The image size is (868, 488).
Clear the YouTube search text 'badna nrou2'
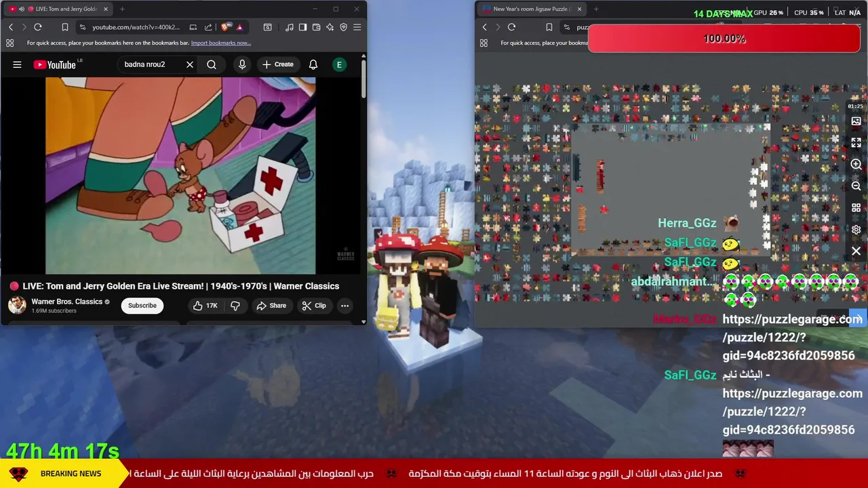pos(190,64)
